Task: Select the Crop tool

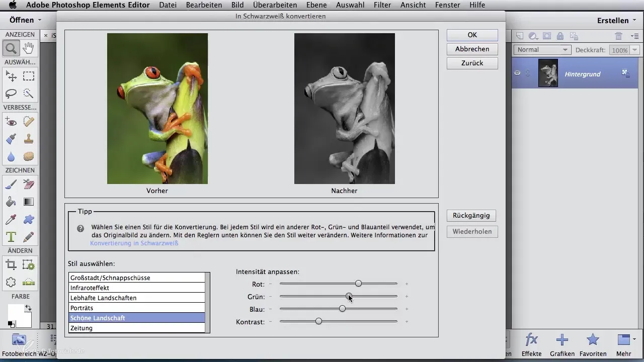Action: coord(11,265)
